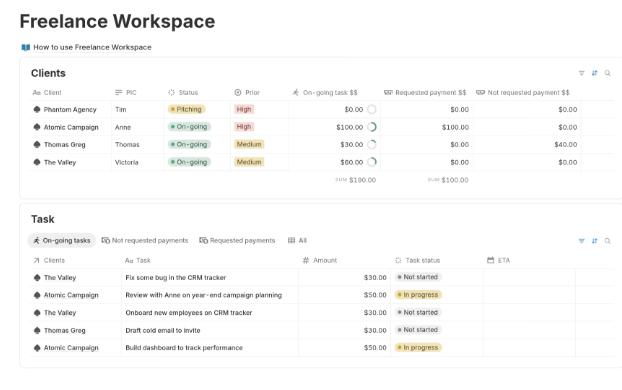Open the How to use Freelance Workspace link
622x390 pixels.
click(x=92, y=47)
